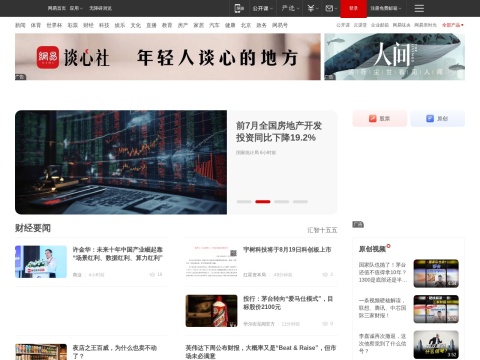
Task: Open the 汽车 navigation tab
Action: pos(214,25)
